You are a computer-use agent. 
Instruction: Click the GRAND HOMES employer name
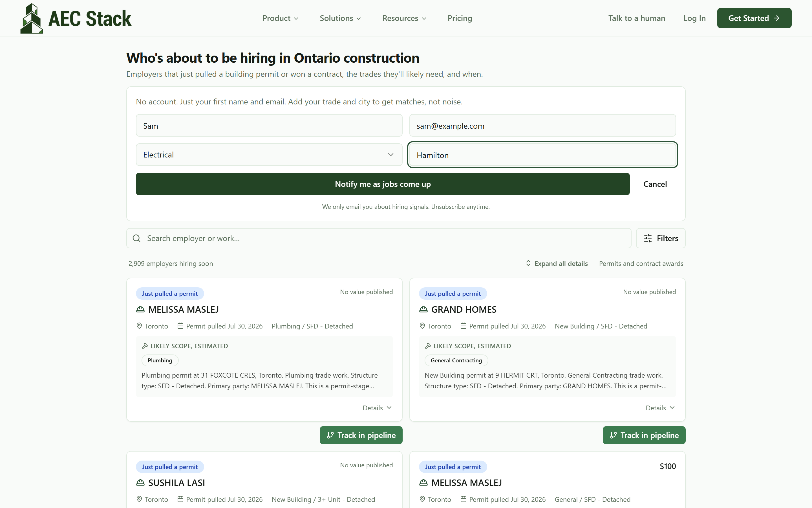pos(464,309)
